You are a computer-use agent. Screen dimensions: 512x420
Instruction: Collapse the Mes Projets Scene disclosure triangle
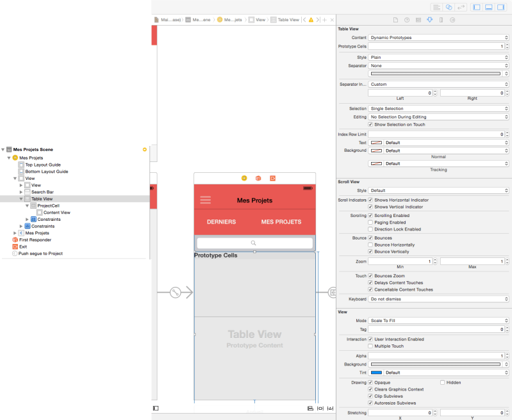pos(3,149)
